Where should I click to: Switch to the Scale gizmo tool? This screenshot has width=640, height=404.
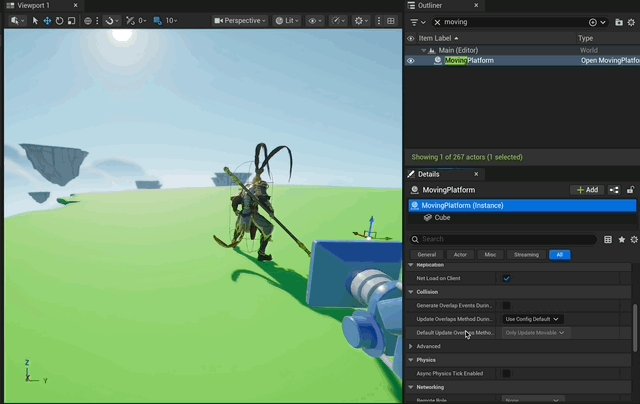(71, 21)
